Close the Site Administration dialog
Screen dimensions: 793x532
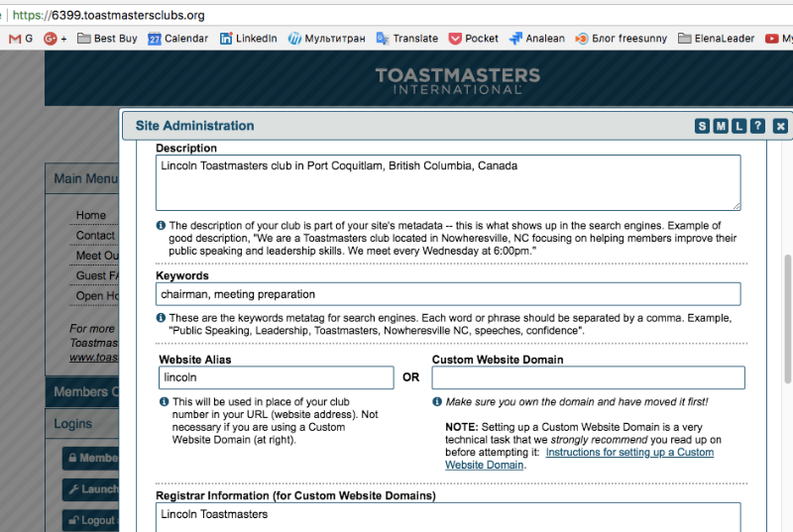(780, 126)
